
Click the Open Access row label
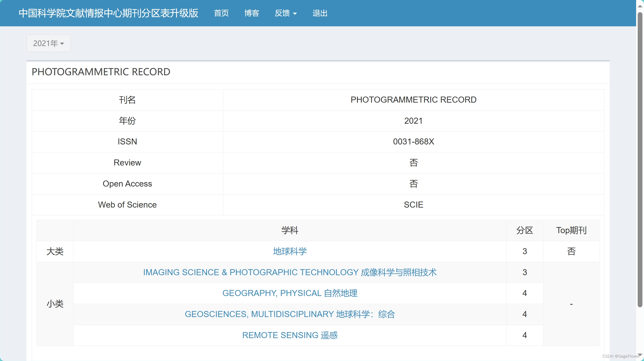pos(127,184)
